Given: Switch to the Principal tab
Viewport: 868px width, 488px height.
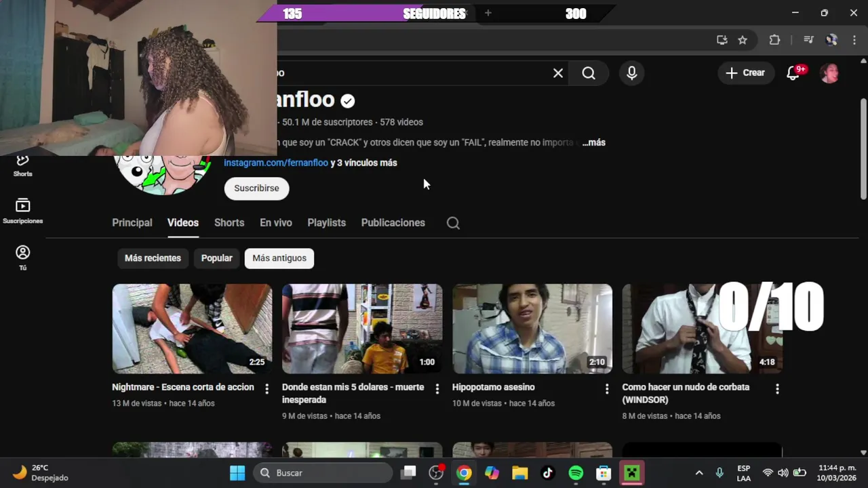Looking at the screenshot, I should 132,223.
